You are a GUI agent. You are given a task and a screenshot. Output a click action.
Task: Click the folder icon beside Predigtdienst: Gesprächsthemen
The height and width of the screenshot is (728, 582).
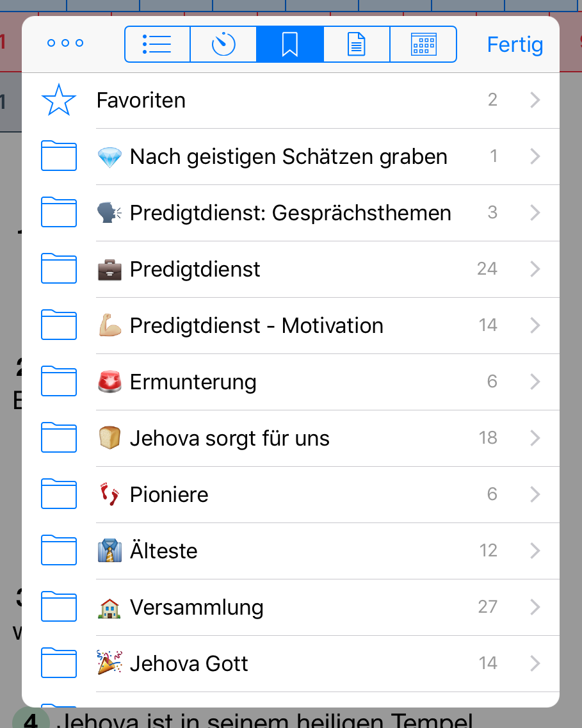tap(59, 213)
